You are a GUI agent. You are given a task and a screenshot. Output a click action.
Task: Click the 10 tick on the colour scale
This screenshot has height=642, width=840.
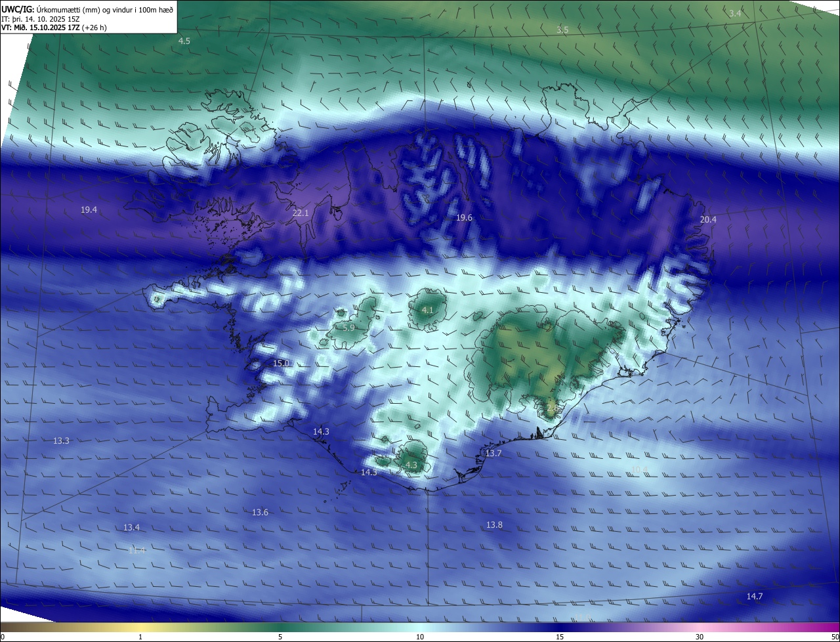coord(420,637)
